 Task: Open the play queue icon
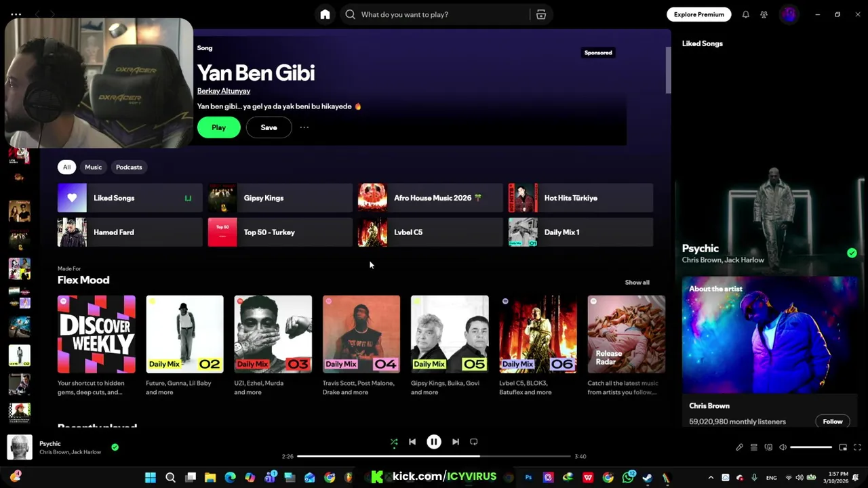(754, 447)
